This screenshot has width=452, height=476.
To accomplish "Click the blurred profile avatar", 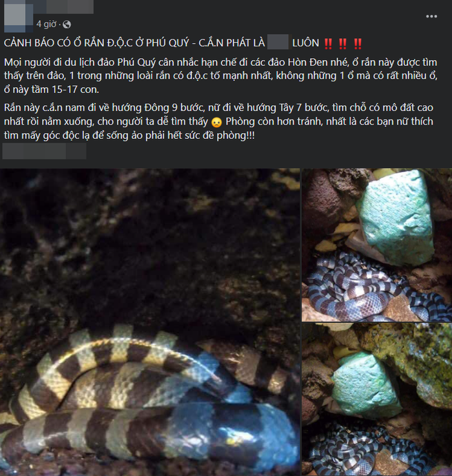I will coord(19,16).
